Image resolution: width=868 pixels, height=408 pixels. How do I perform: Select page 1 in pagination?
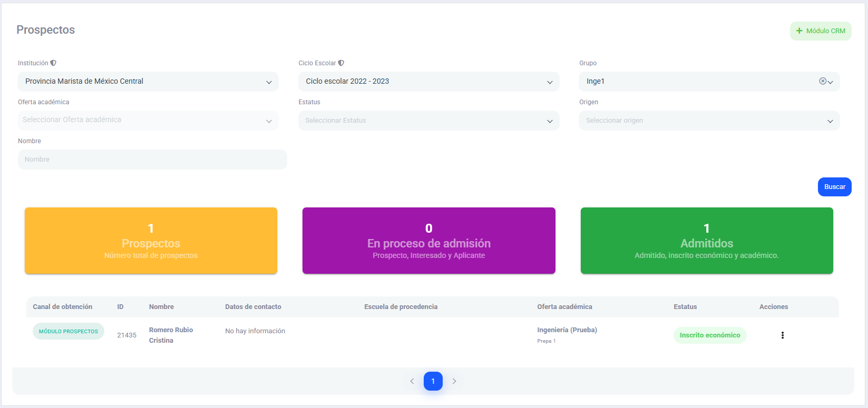click(x=433, y=381)
